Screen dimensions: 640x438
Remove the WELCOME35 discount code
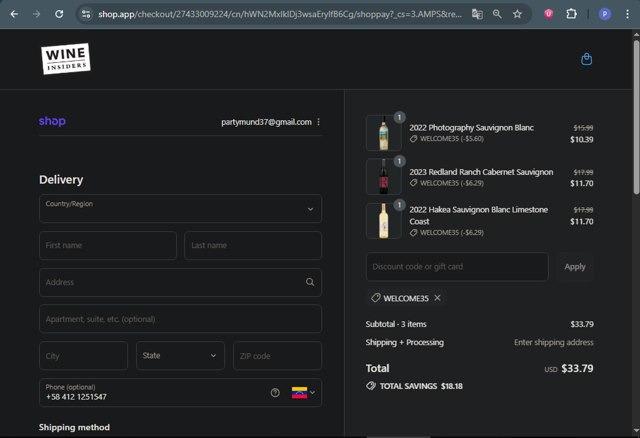pos(438,298)
